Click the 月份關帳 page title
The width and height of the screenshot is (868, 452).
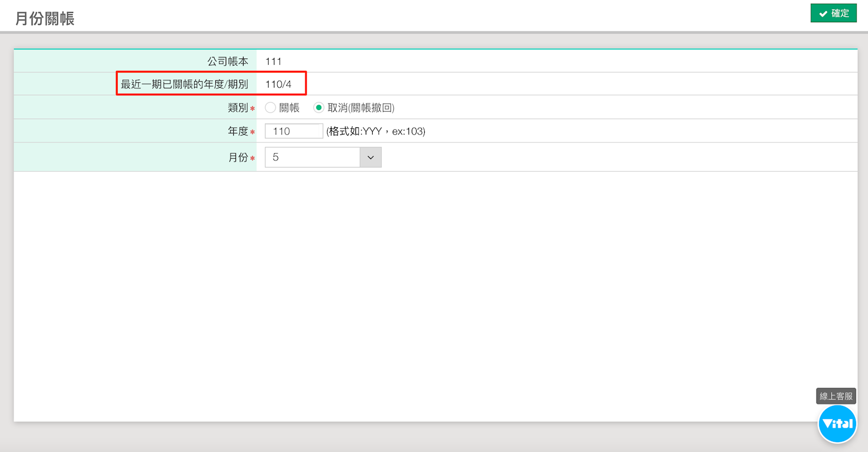[x=44, y=18]
